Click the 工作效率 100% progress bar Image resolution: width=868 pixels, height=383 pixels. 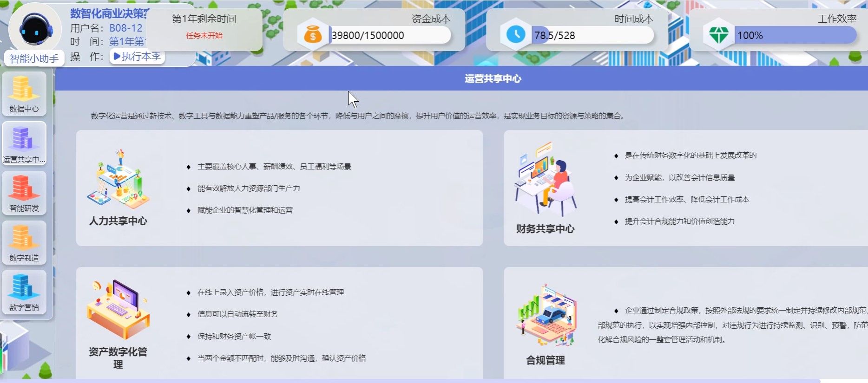(x=795, y=35)
